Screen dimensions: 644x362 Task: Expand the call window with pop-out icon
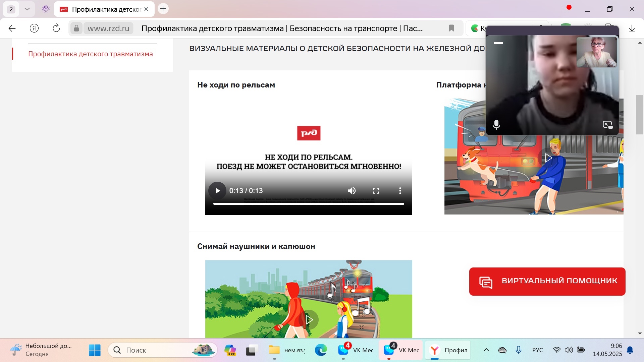607,125
